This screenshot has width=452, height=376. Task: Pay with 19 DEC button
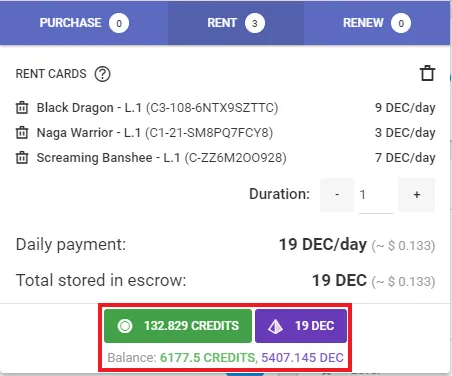tap(301, 326)
